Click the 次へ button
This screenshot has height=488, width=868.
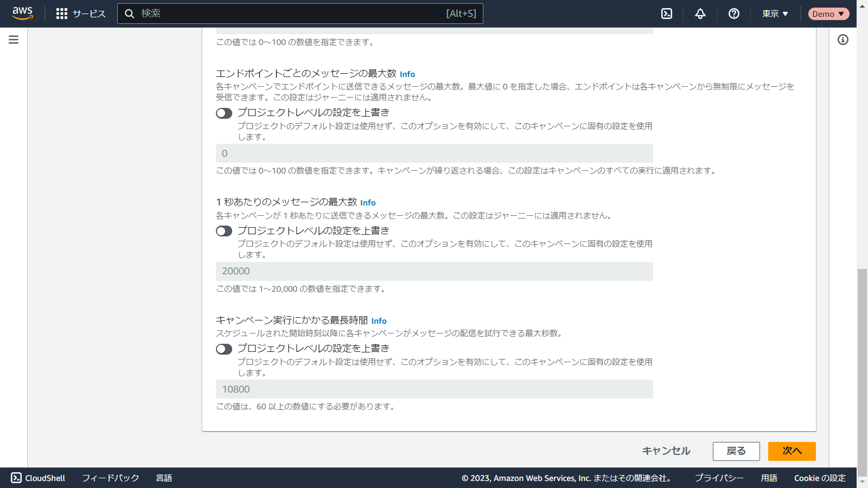pos(792,451)
